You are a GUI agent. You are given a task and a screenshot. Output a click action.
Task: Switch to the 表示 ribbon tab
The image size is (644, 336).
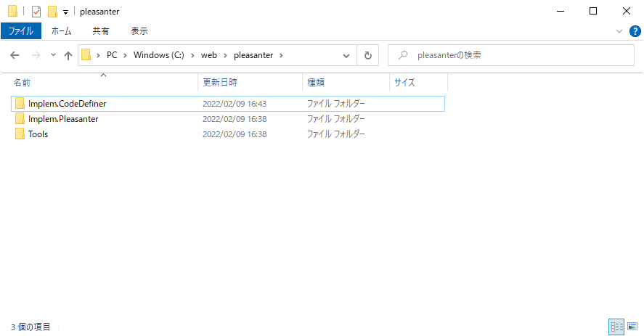(x=139, y=30)
